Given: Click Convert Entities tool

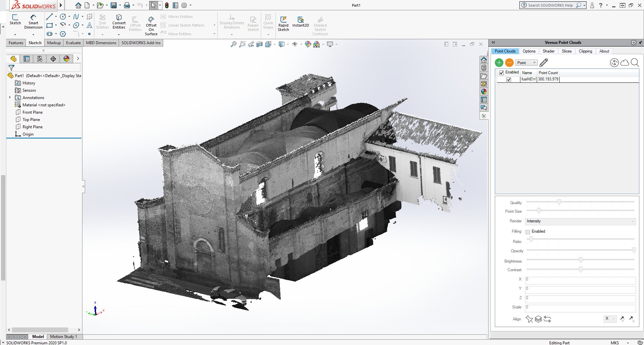Looking at the screenshot, I should coord(119,21).
